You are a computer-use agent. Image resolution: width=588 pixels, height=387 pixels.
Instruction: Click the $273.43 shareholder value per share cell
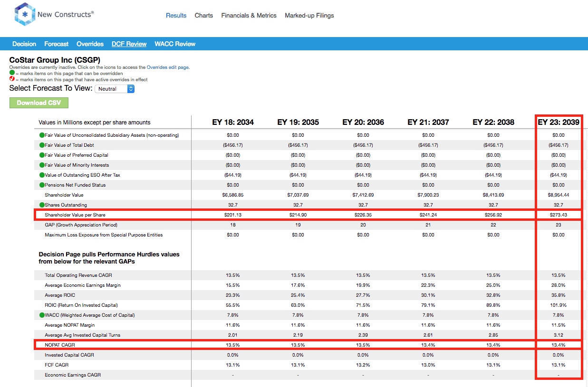click(x=559, y=215)
